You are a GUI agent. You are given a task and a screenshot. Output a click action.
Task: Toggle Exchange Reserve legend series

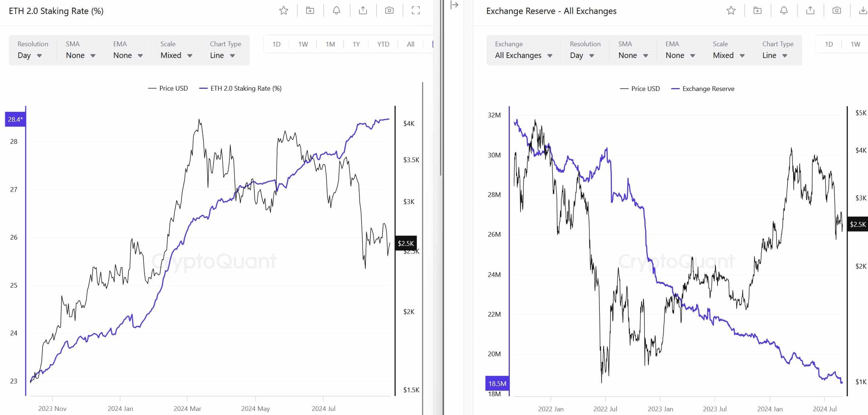(702, 89)
